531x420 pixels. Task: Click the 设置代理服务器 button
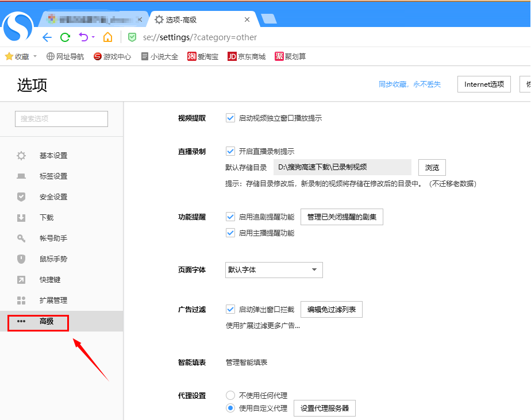coord(325,409)
